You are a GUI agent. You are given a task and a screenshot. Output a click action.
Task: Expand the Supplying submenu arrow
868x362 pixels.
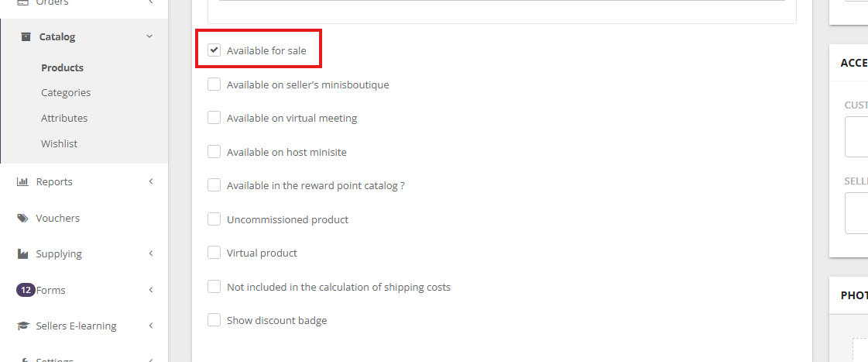click(x=150, y=253)
